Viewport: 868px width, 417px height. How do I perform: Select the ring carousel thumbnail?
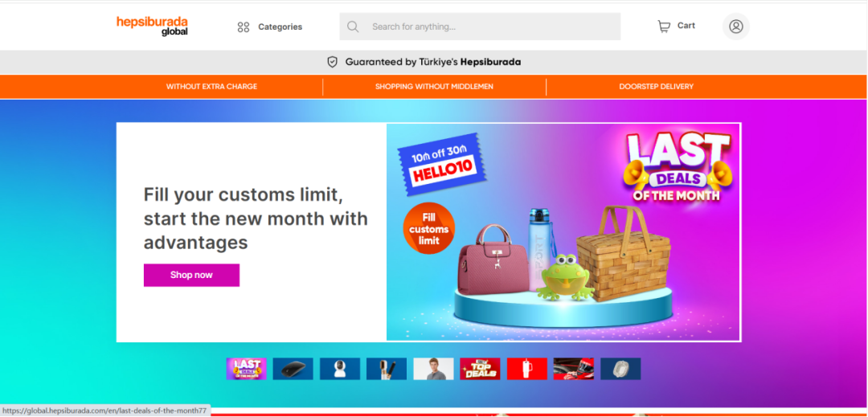(x=620, y=369)
